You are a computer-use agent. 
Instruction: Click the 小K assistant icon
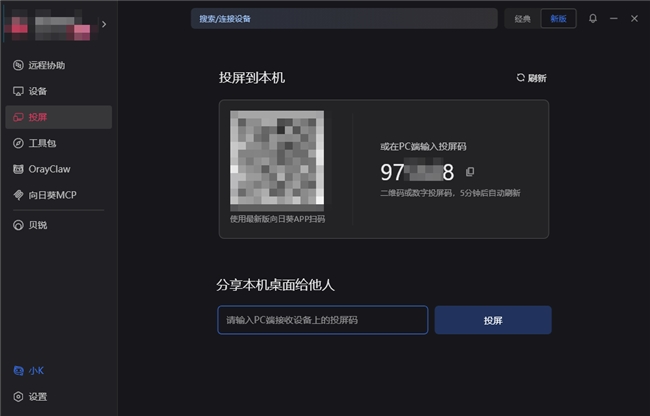point(18,370)
